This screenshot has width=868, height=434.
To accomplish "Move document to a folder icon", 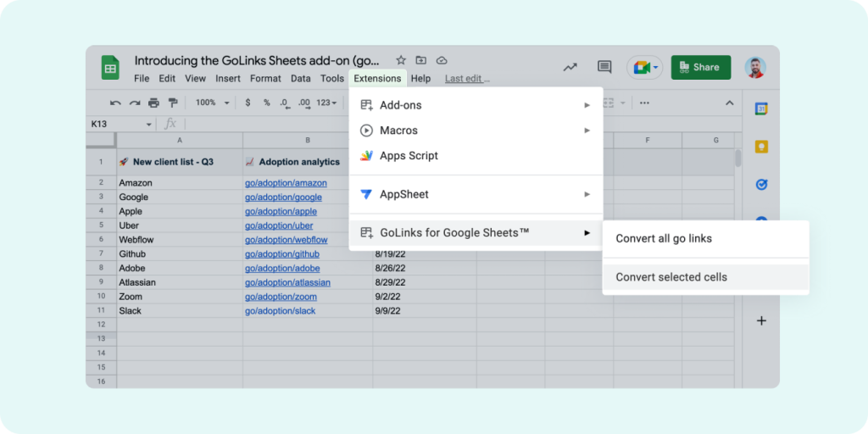I will (x=421, y=60).
